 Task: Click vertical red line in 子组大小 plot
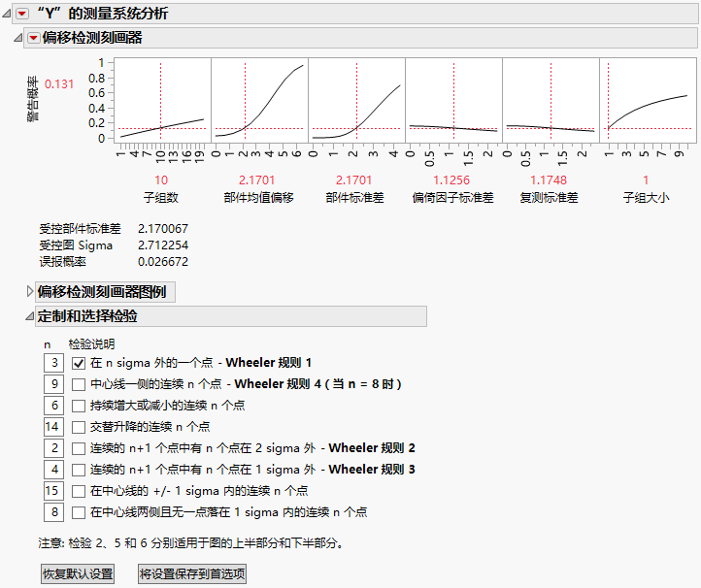[x=608, y=101]
